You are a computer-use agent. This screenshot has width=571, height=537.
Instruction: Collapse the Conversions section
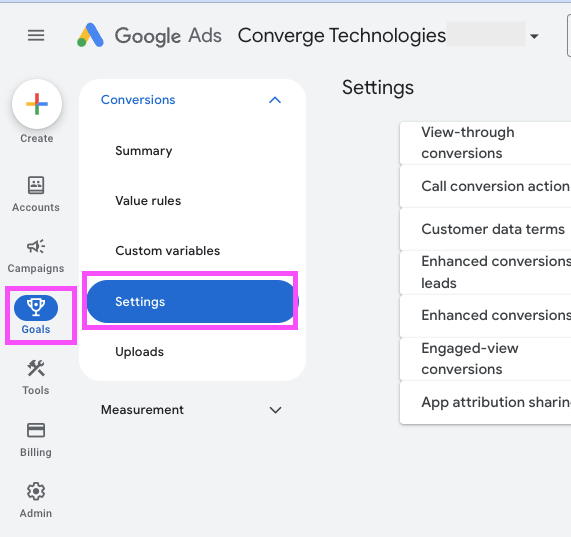coord(275,100)
